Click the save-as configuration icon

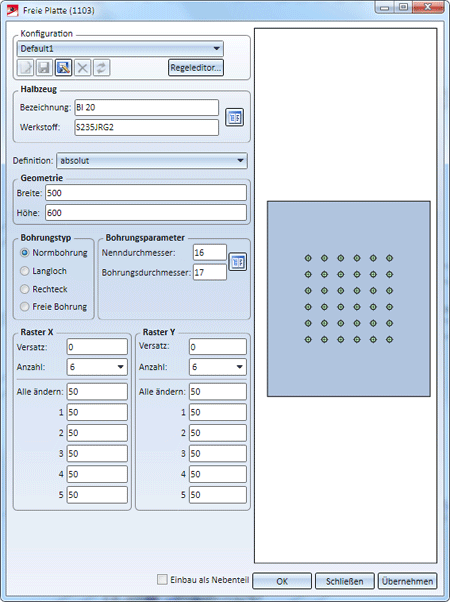63,68
